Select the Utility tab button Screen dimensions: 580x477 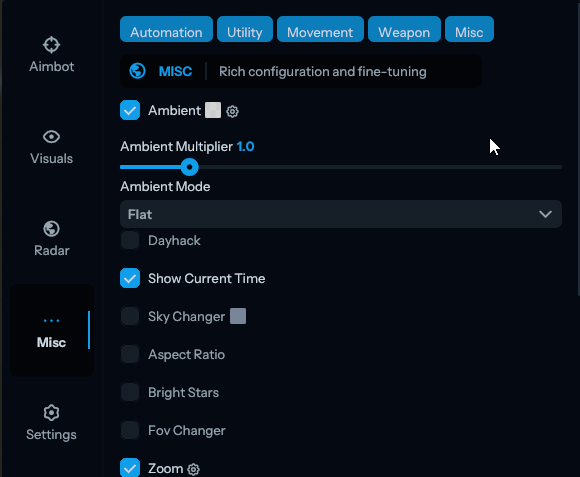[245, 29]
